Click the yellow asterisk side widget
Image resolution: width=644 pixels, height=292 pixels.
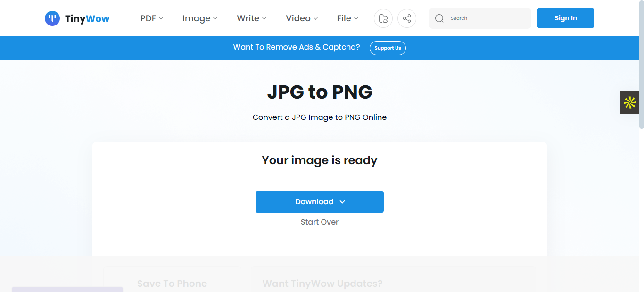pyautogui.click(x=629, y=102)
